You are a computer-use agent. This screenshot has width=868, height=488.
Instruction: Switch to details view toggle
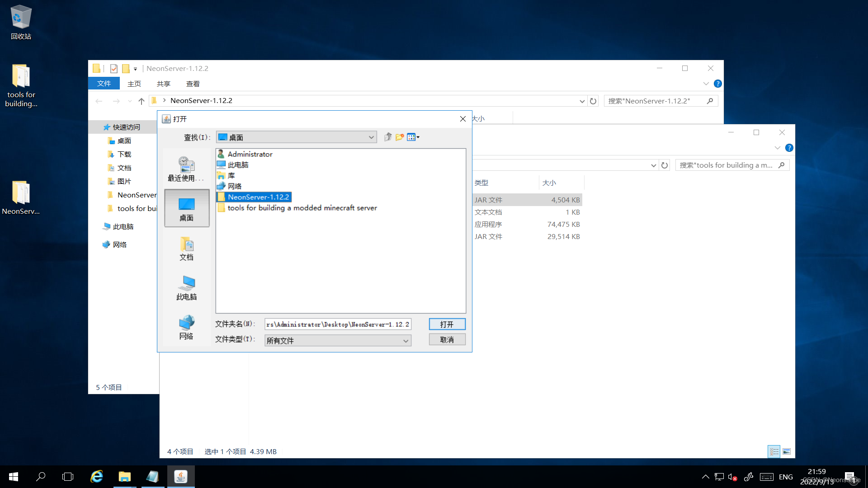click(x=774, y=451)
